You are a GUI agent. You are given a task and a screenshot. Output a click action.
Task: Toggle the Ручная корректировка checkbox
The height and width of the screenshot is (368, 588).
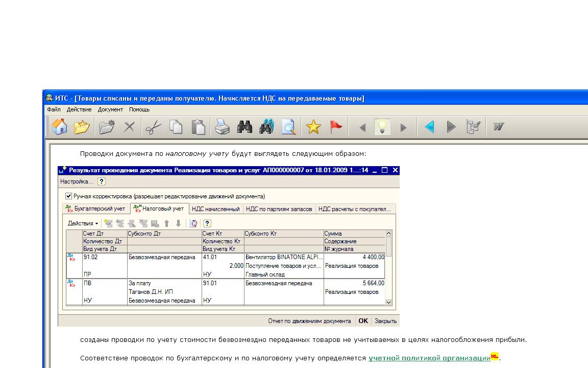click(x=69, y=196)
